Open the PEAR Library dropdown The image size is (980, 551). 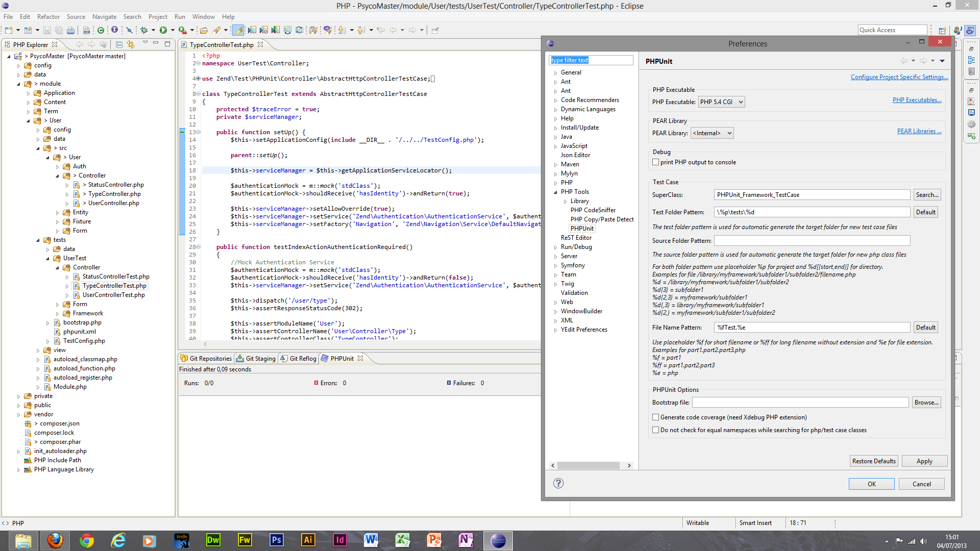pyautogui.click(x=712, y=133)
